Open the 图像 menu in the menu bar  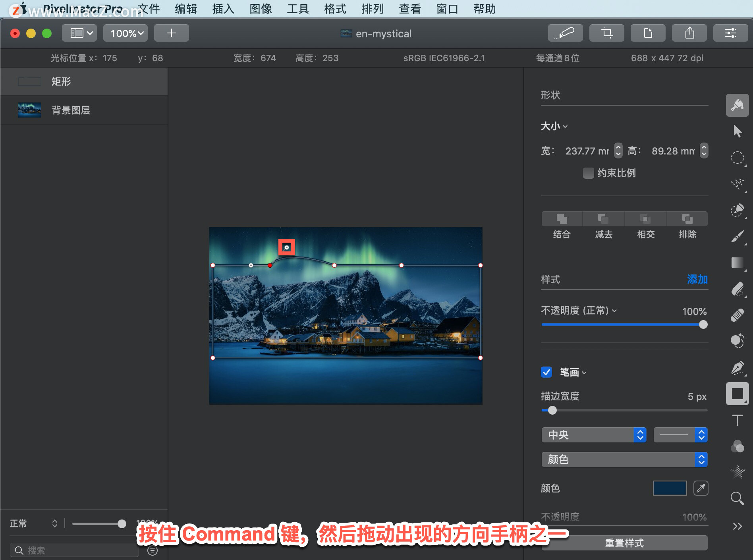(x=260, y=9)
